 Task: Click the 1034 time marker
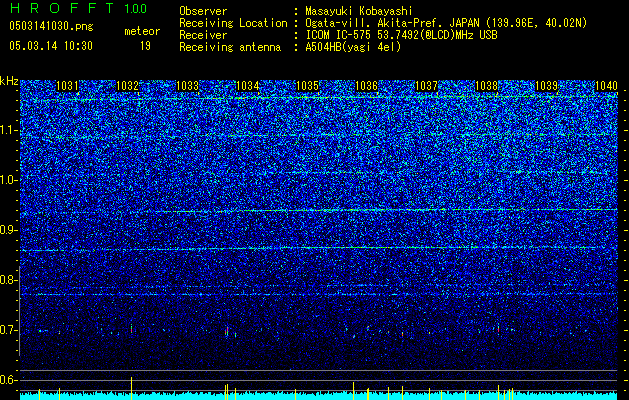248,86
